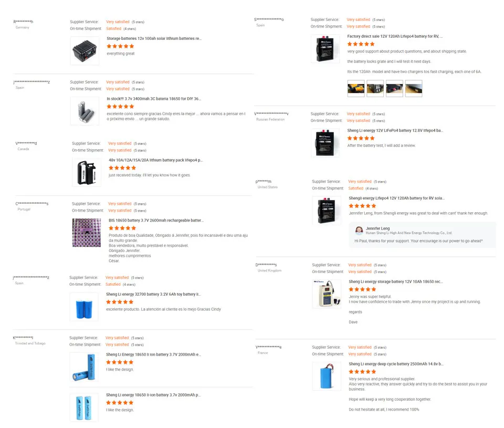
Task: Click Jennifer Leng's profile avatar
Action: [x=359, y=230]
